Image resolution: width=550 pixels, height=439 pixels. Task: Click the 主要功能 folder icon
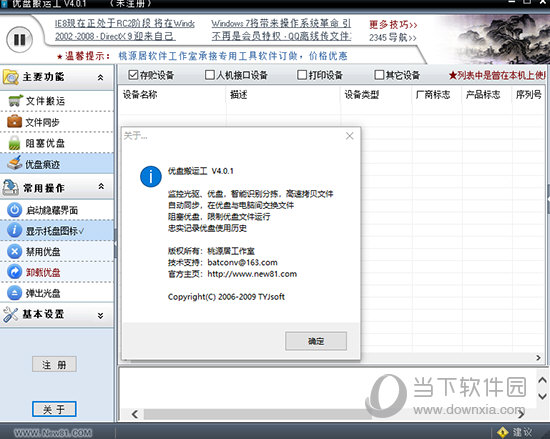11,77
